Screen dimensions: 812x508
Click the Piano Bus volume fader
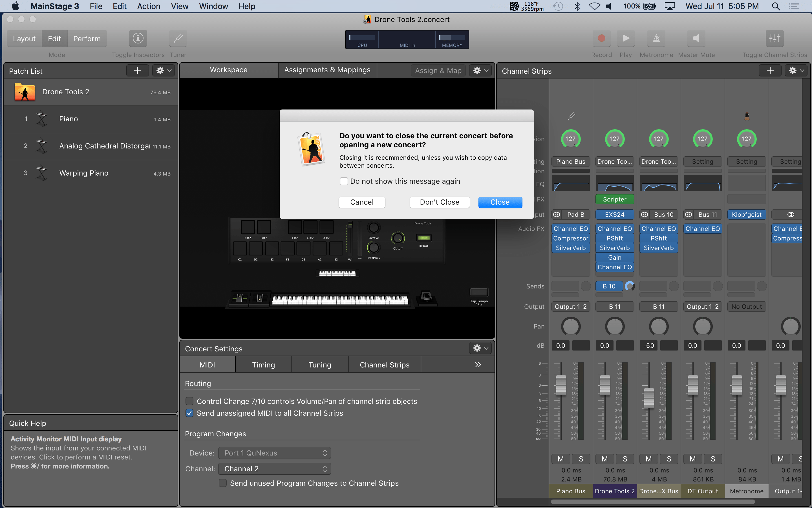tap(561, 385)
